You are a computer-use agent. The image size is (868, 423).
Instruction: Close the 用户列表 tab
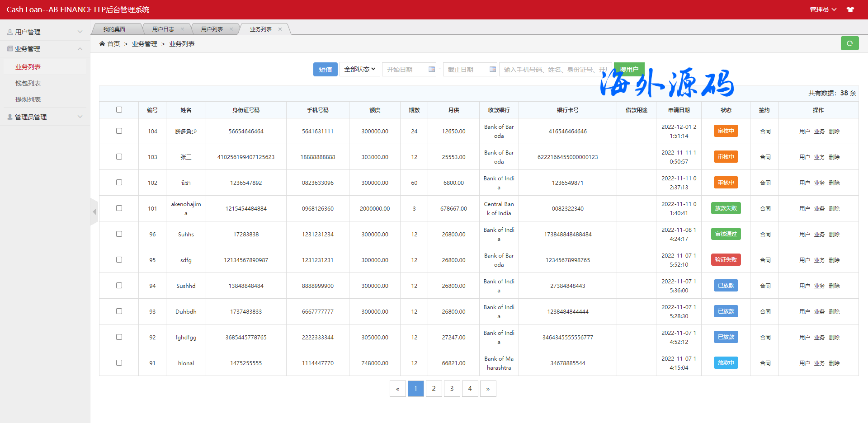231,29
